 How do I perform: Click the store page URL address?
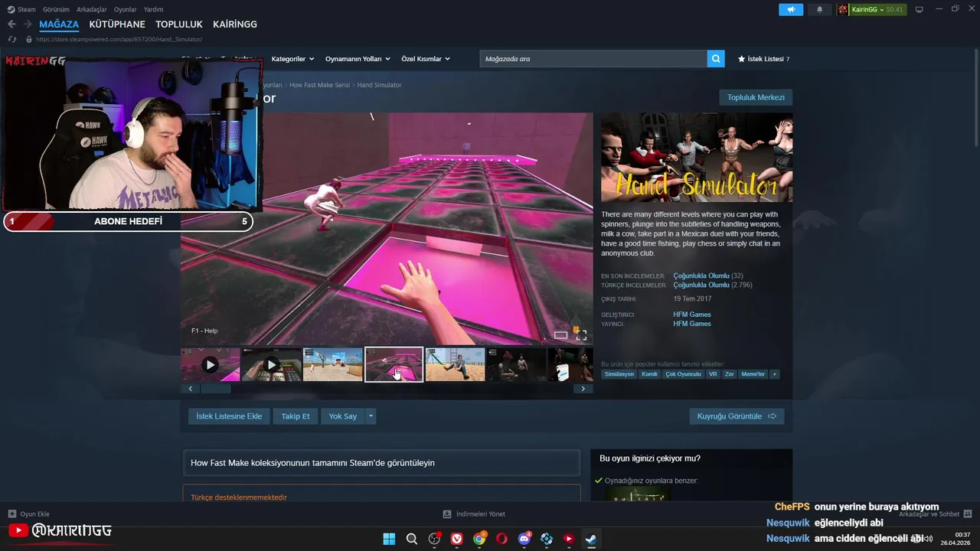click(119, 39)
